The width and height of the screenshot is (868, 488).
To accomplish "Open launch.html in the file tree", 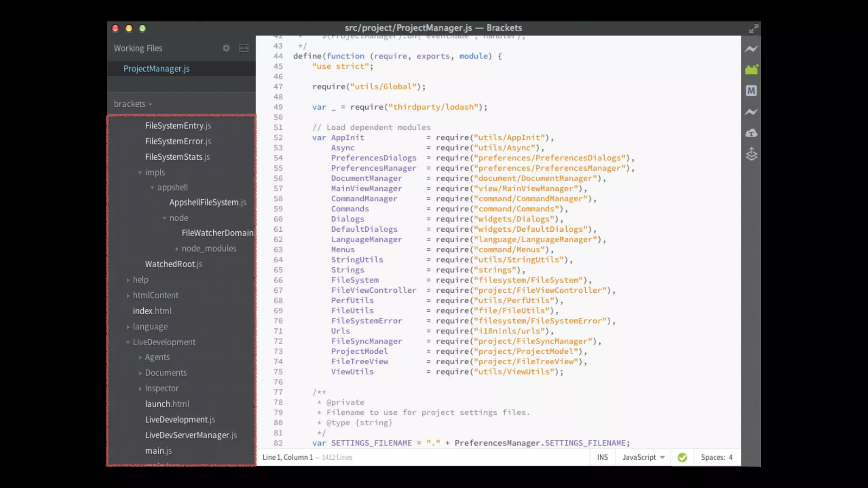I will 167,404.
